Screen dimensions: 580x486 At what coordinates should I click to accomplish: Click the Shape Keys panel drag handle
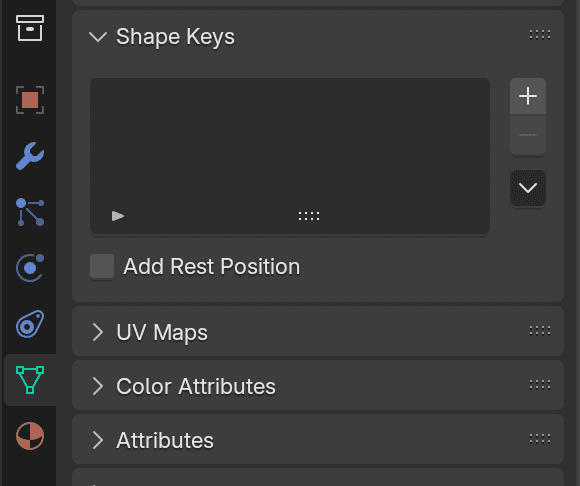(540, 35)
